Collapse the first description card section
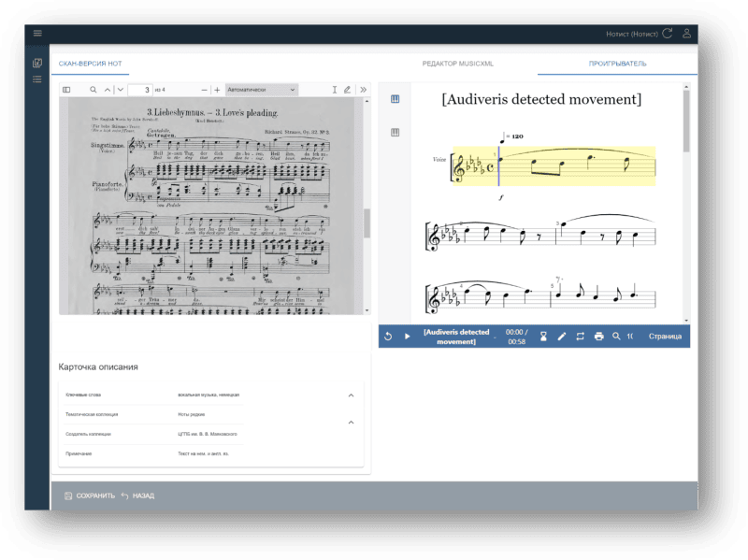 point(351,395)
